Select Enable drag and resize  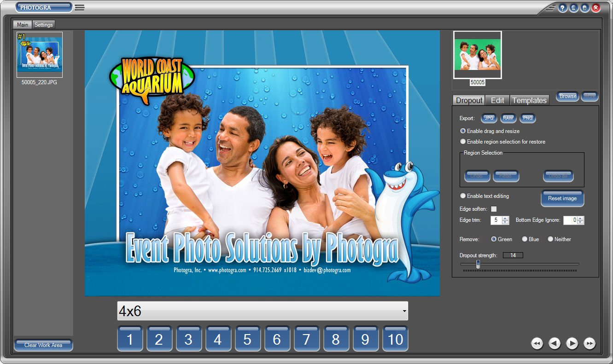pyautogui.click(x=490, y=131)
